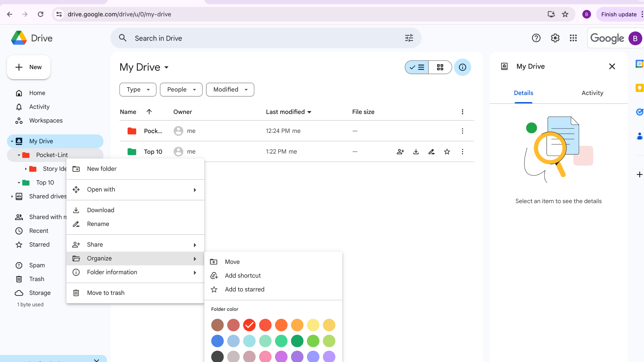Choose the dark green folder color

pyautogui.click(x=297, y=341)
